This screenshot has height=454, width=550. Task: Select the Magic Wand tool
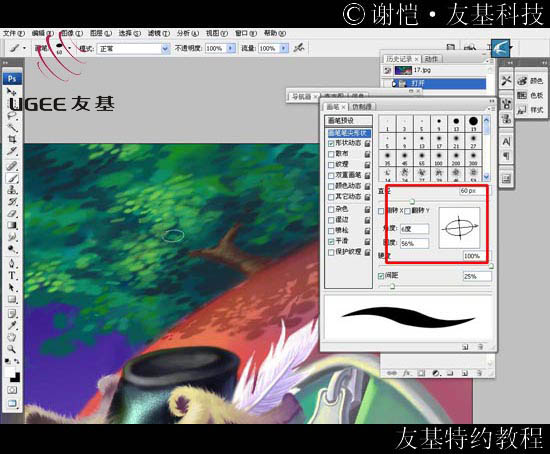pos(12,127)
